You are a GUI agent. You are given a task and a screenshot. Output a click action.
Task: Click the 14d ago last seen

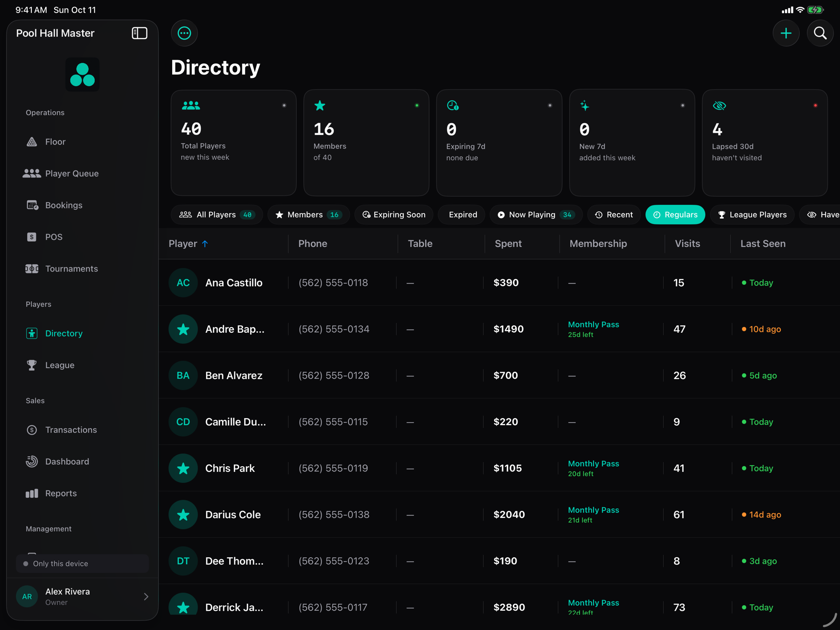coord(762,515)
